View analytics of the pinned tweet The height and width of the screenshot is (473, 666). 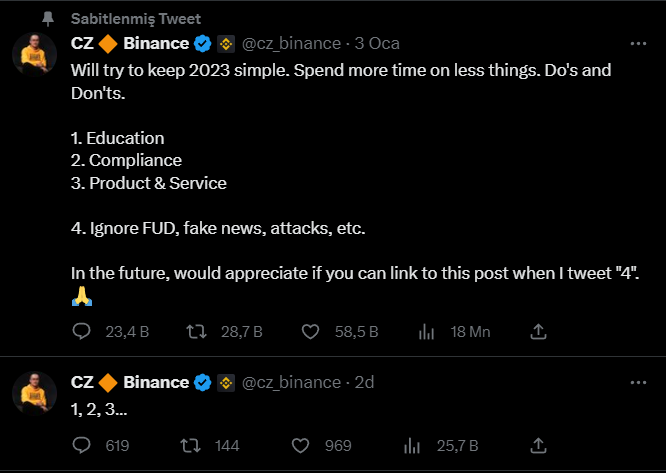[x=424, y=331]
